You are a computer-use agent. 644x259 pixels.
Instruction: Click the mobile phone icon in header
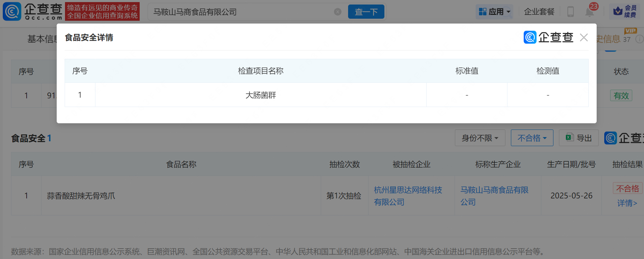pos(570,12)
